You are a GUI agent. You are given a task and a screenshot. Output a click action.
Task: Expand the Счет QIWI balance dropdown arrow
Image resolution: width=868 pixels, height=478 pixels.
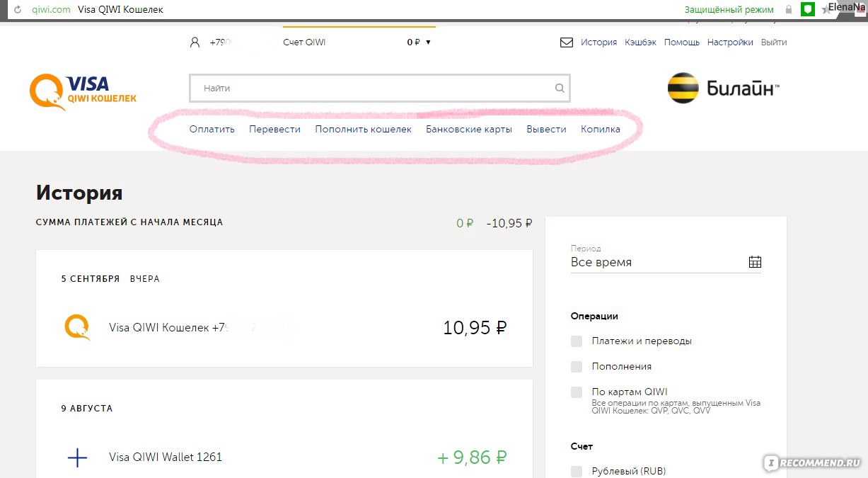coord(428,42)
